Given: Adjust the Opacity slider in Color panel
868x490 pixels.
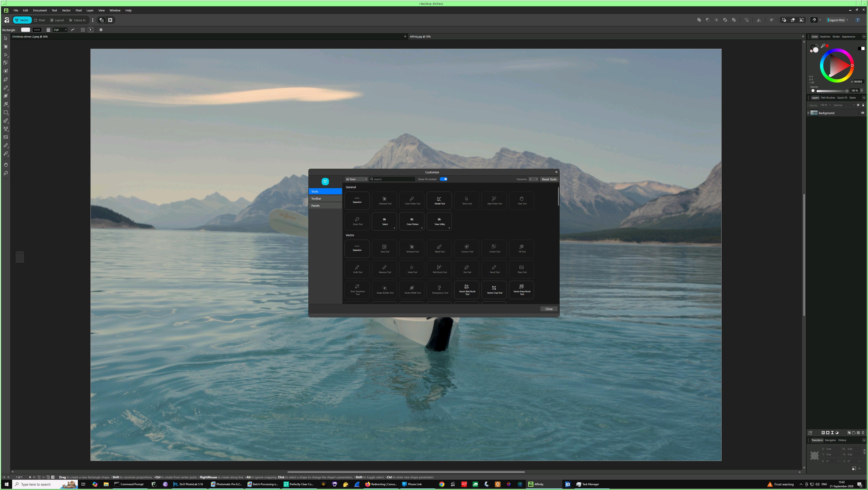Looking at the screenshot, I should pyautogui.click(x=831, y=91).
